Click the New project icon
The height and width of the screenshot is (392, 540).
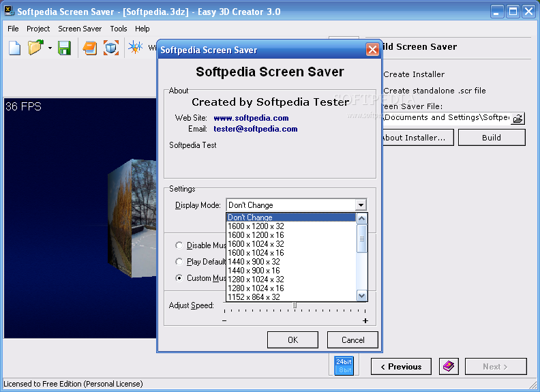coord(14,48)
